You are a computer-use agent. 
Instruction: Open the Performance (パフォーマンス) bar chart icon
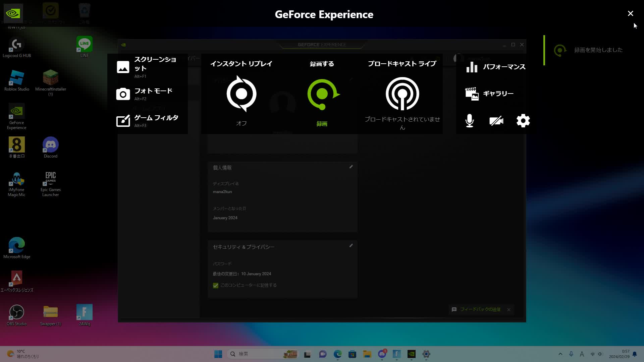472,67
